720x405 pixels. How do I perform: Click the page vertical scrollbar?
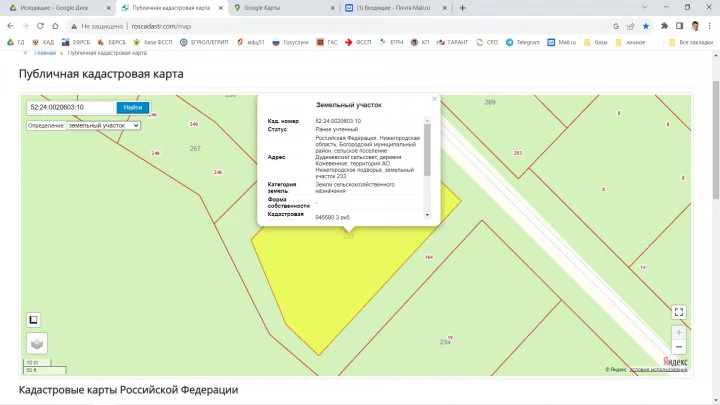[716, 140]
